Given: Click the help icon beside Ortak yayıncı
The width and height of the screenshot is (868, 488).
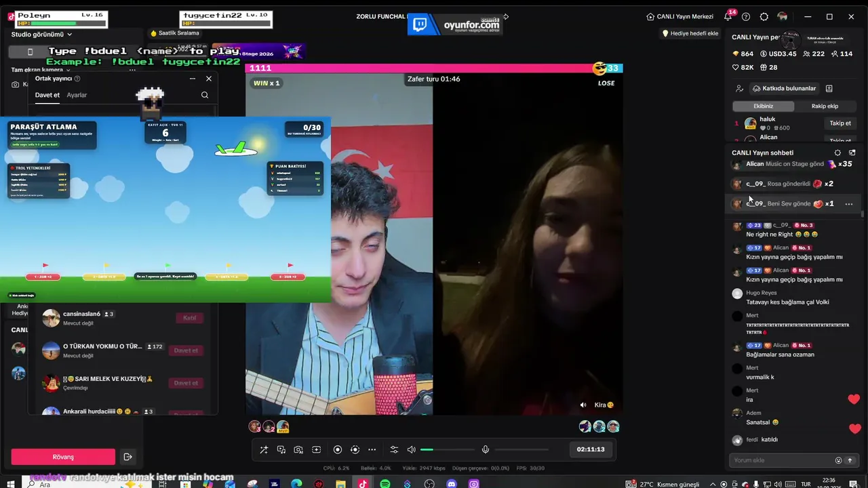Looking at the screenshot, I should pyautogui.click(x=77, y=79).
